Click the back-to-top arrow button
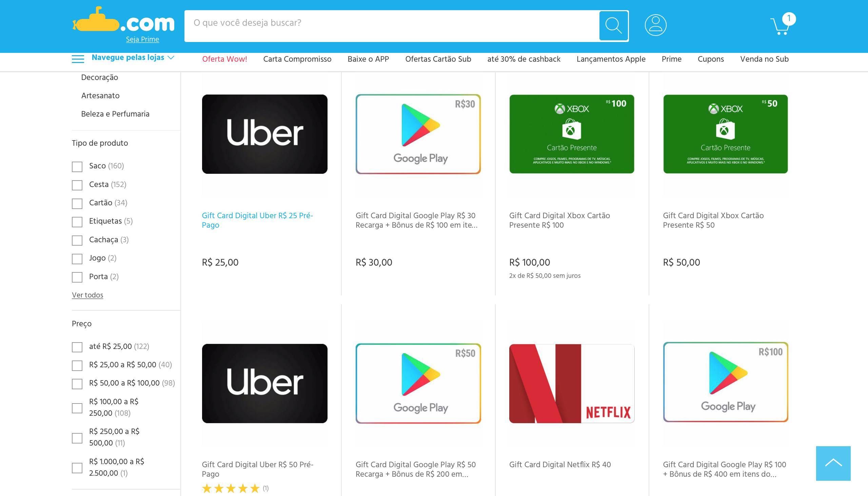 [833, 463]
